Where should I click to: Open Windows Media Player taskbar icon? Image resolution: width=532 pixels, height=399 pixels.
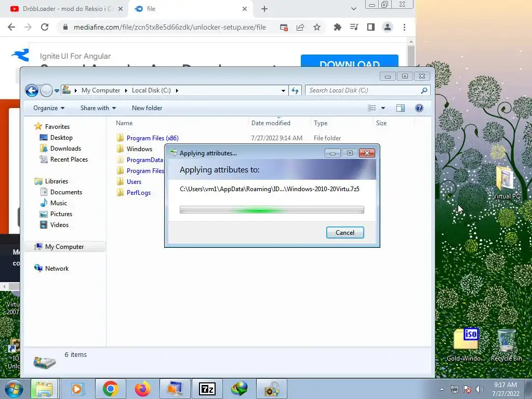77,389
